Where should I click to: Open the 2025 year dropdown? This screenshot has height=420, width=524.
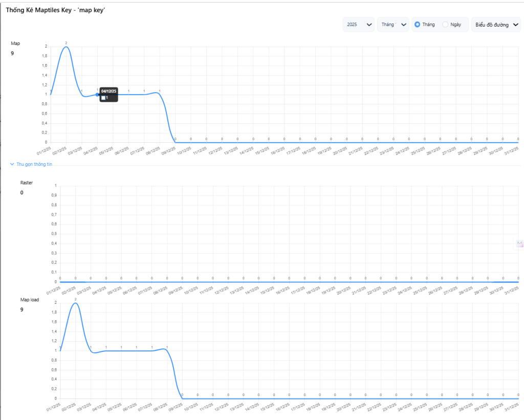tap(358, 25)
